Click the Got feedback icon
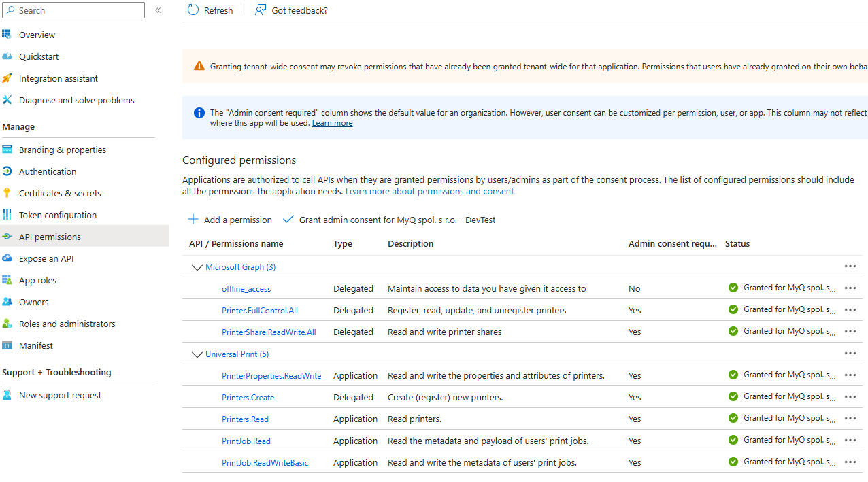 point(261,10)
